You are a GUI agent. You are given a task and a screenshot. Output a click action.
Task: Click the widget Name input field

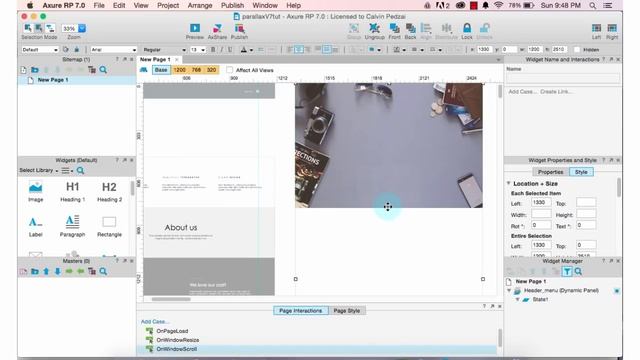click(563, 78)
